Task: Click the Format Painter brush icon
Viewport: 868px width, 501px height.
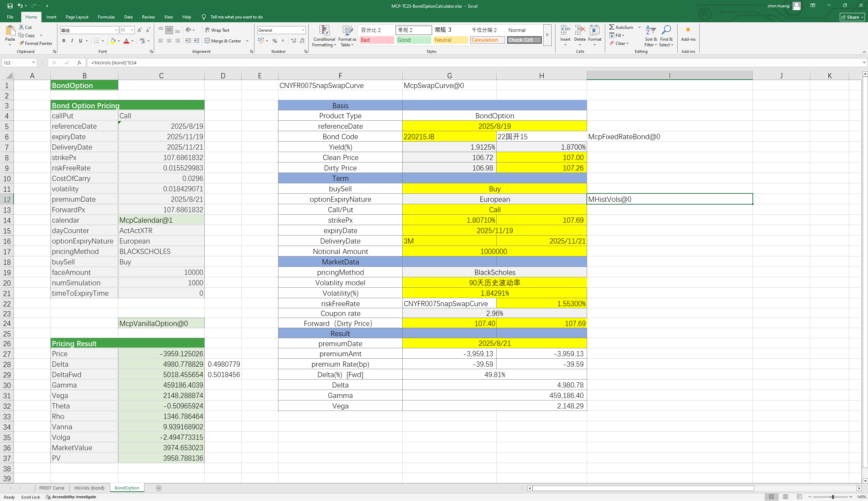Action: [22, 43]
